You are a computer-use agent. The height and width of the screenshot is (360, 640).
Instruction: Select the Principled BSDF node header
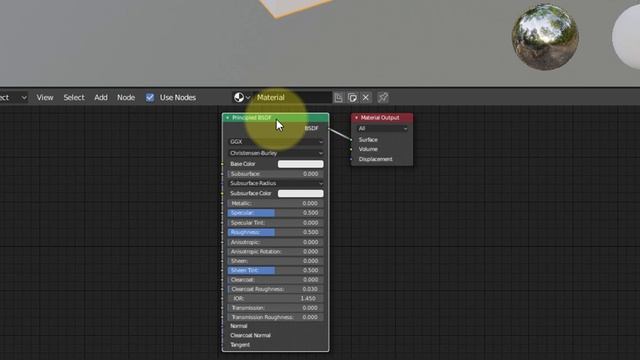(276, 118)
